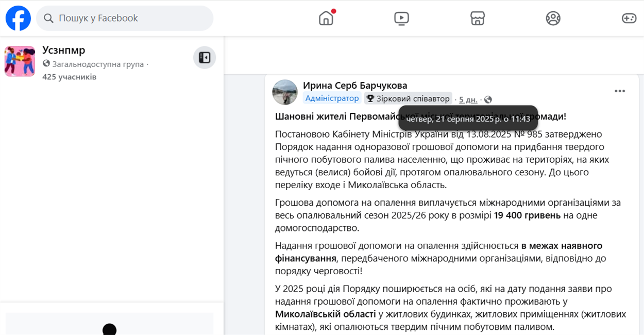Click the Адміністратор badge
Image resolution: width=644 pixels, height=335 pixels.
[x=332, y=98]
